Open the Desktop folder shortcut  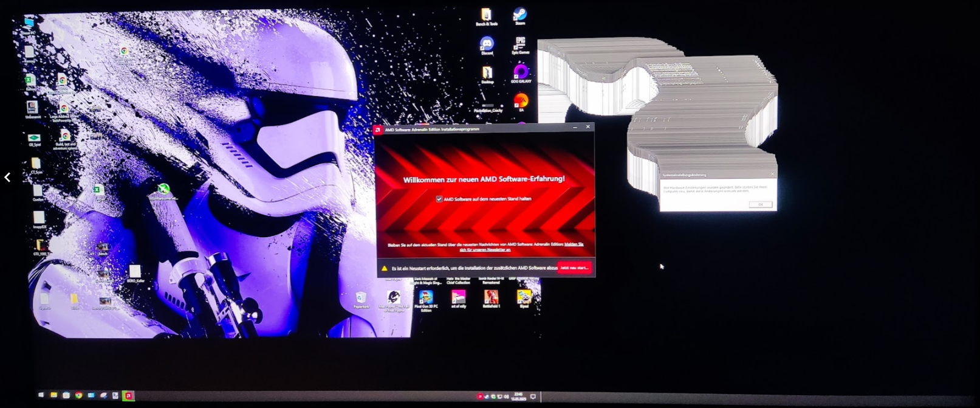pyautogui.click(x=487, y=75)
